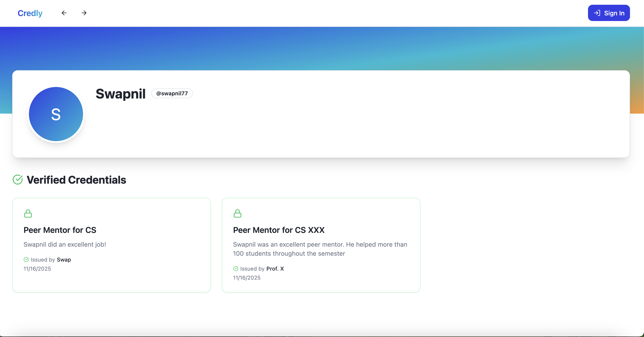
Task: Click verified check icon beside Issued by Prof. X
Action: pyautogui.click(x=236, y=269)
